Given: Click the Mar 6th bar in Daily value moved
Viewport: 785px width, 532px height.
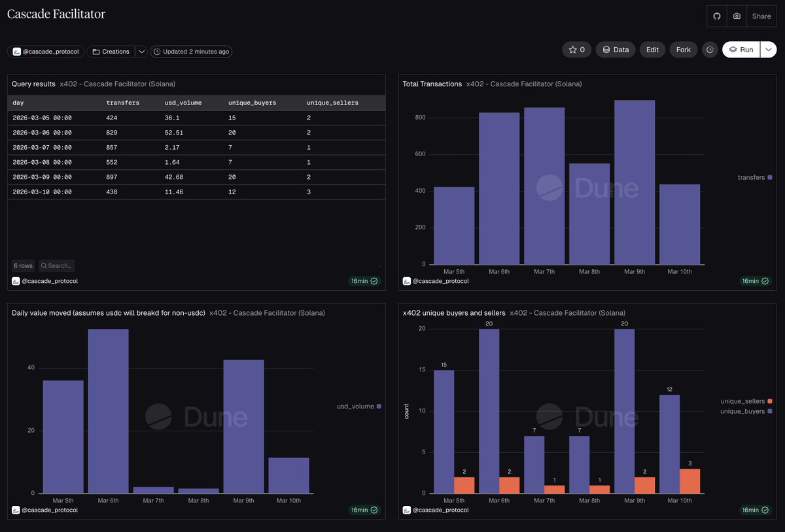Looking at the screenshot, I should click(109, 411).
